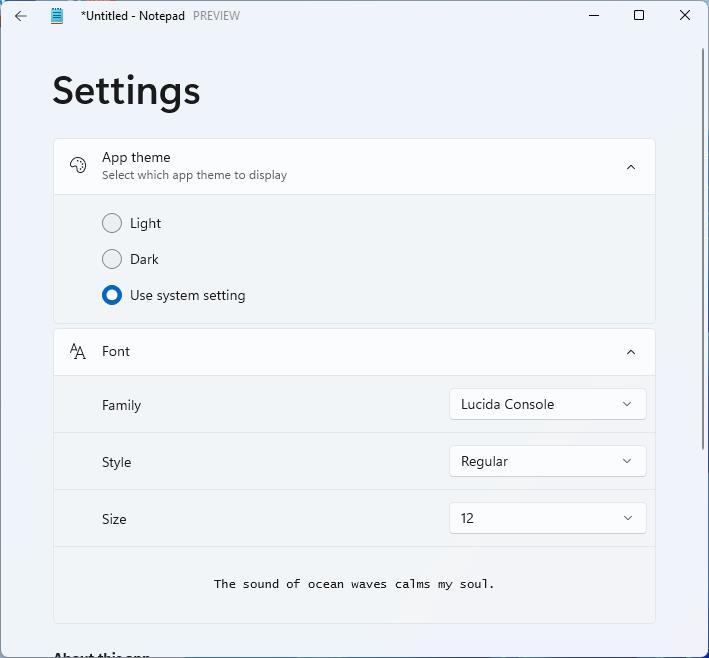Click the font preview sample text
This screenshot has height=658, width=709.
354,584
